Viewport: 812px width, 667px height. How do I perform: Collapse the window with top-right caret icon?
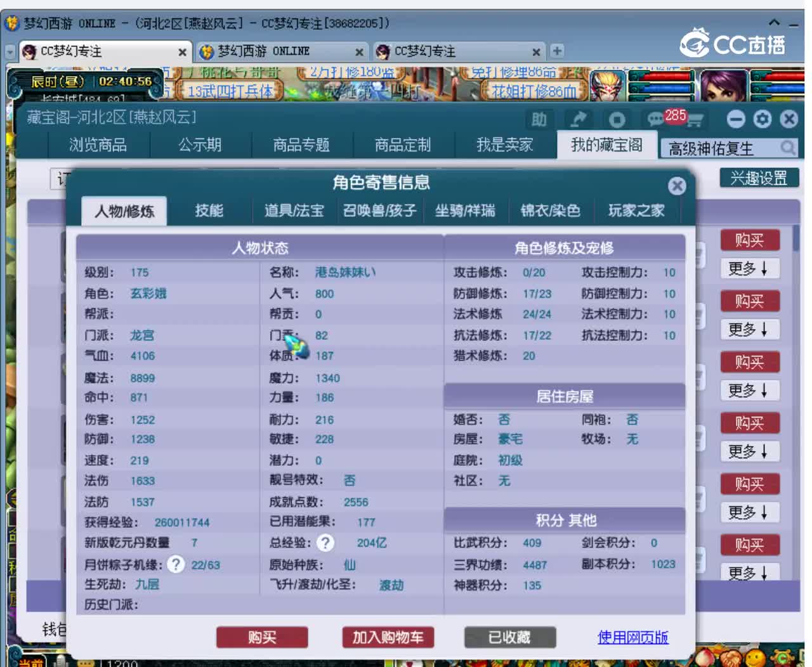pyautogui.click(x=775, y=22)
